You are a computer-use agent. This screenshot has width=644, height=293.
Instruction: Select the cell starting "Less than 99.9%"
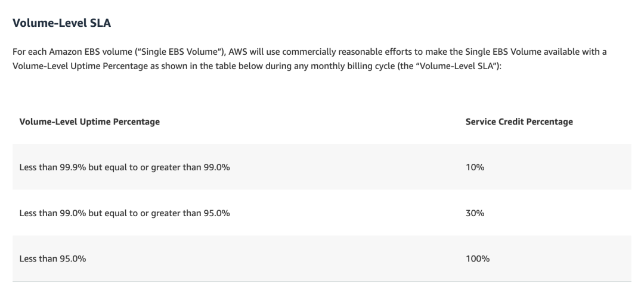(125, 167)
